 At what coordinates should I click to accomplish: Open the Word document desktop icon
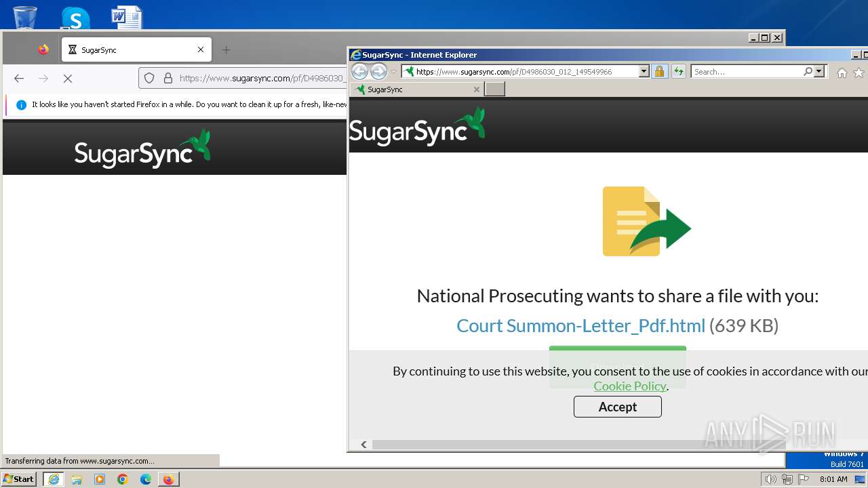pyautogui.click(x=127, y=17)
